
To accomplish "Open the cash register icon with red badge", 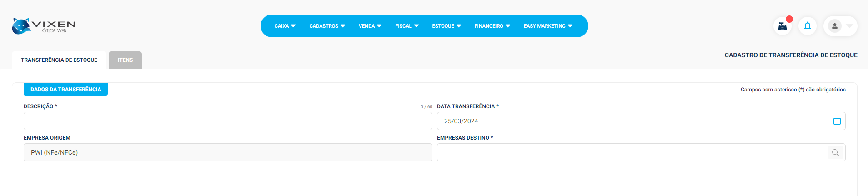I will 783,26.
